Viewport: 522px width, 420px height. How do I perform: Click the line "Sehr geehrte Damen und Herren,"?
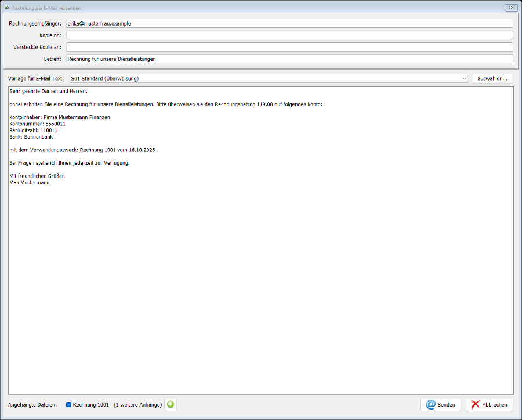pos(48,91)
